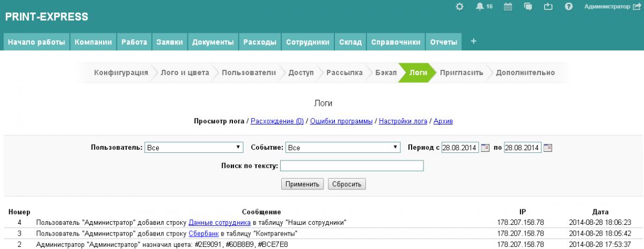Switch to the Отчеты tab
Viewport: 644px width, 249px height.
[443, 42]
